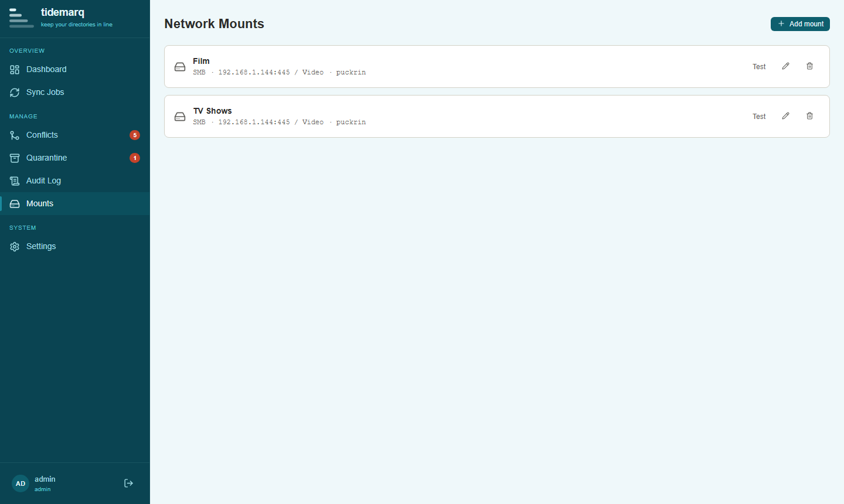Screen dimensions: 844x504
Task: Click the Quarantine archive box icon
Action: 15,158
